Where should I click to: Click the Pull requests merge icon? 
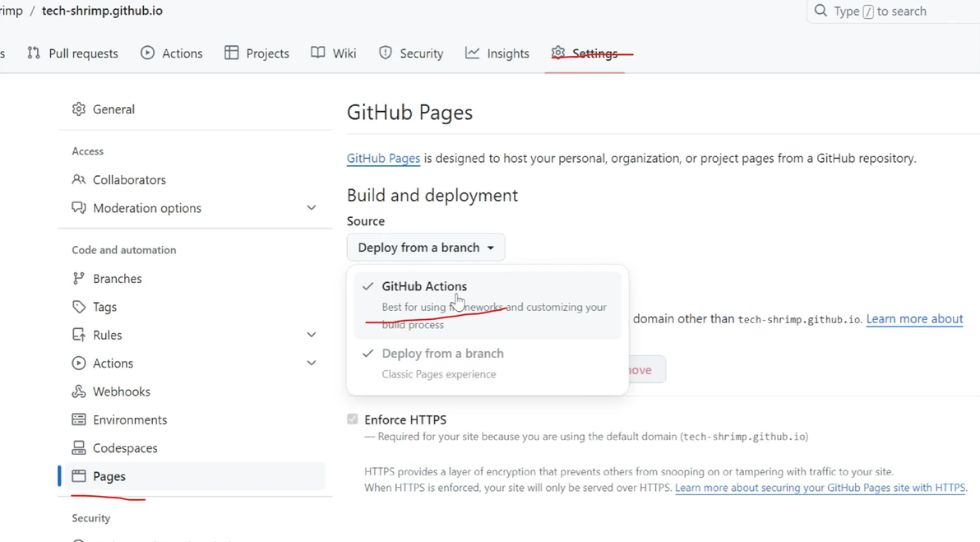[x=34, y=53]
